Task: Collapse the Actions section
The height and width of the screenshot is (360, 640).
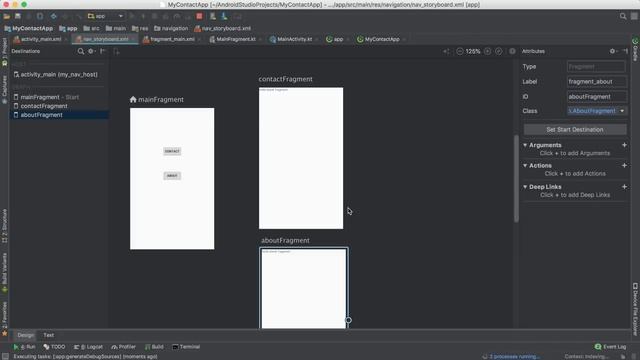Action: tap(525, 165)
